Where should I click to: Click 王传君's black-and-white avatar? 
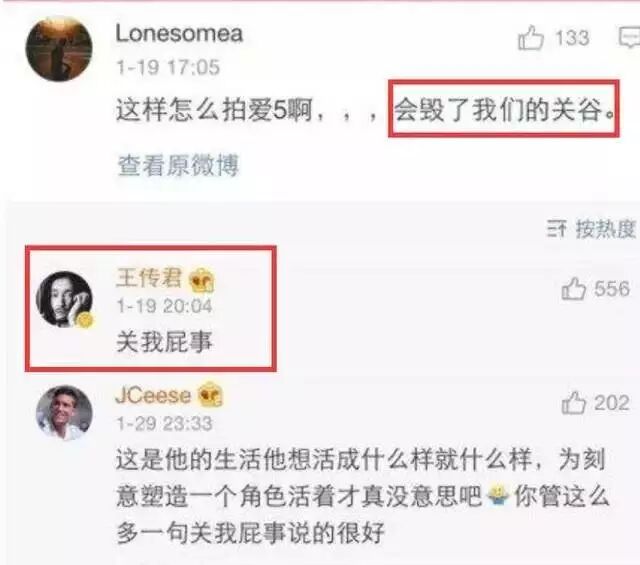point(64,299)
